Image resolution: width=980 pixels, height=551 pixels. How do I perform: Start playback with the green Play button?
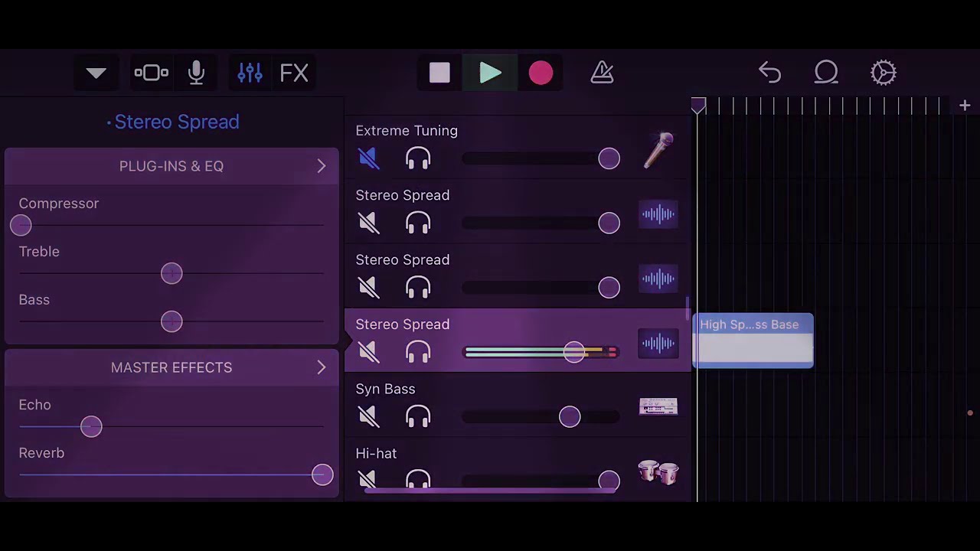(491, 73)
